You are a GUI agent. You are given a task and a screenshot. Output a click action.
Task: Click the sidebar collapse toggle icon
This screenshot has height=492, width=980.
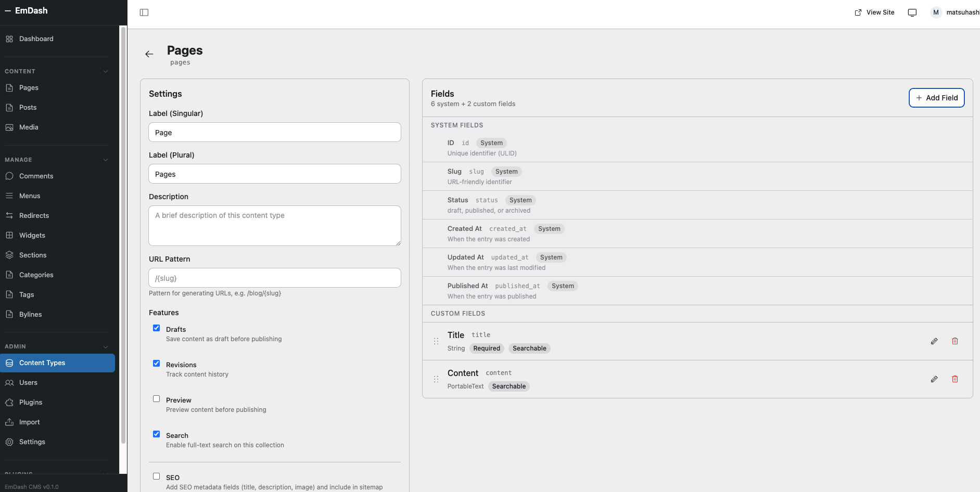click(x=144, y=12)
